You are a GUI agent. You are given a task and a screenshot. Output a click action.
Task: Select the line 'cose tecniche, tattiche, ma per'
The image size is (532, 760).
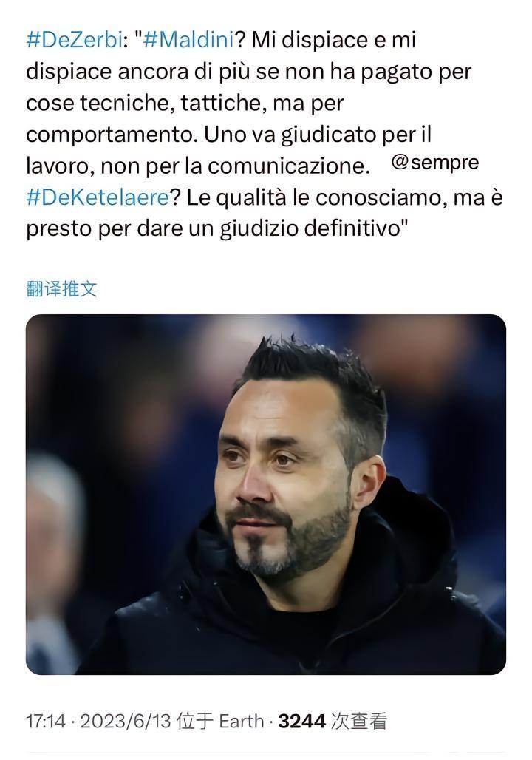coord(185,104)
